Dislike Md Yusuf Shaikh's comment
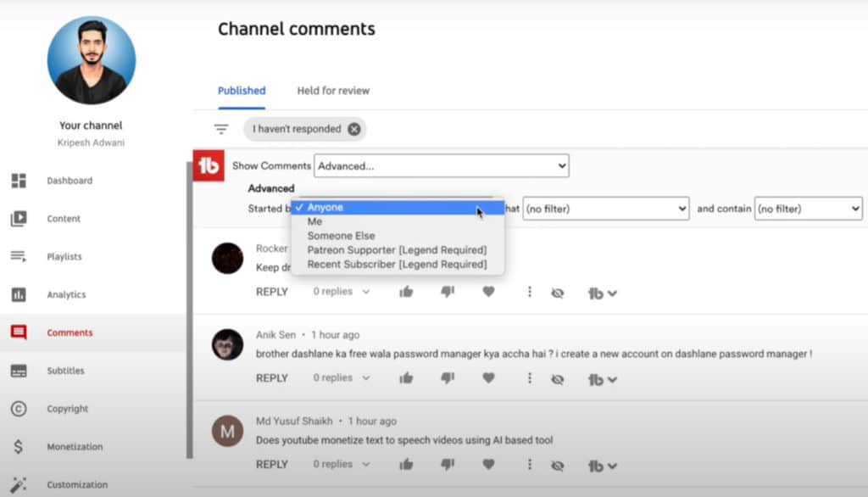Screen dimensions: 868x497 pos(448,465)
